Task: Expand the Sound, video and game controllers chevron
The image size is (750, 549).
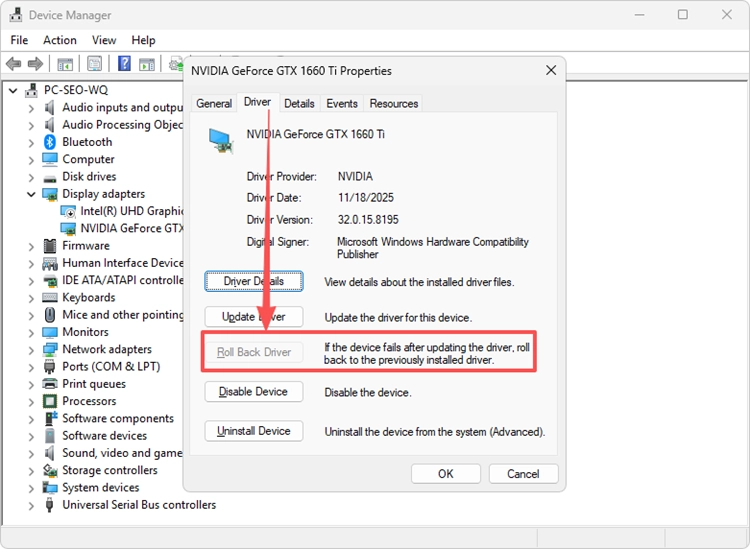Action: pos(31,453)
